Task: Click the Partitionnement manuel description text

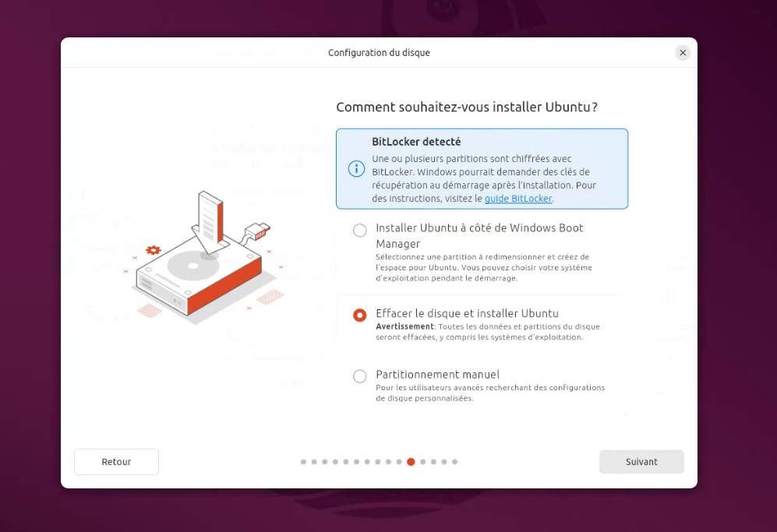Action: (490, 393)
